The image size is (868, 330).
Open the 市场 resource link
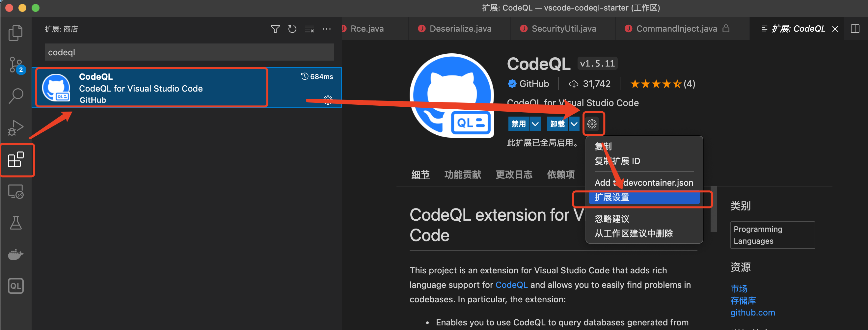point(739,289)
